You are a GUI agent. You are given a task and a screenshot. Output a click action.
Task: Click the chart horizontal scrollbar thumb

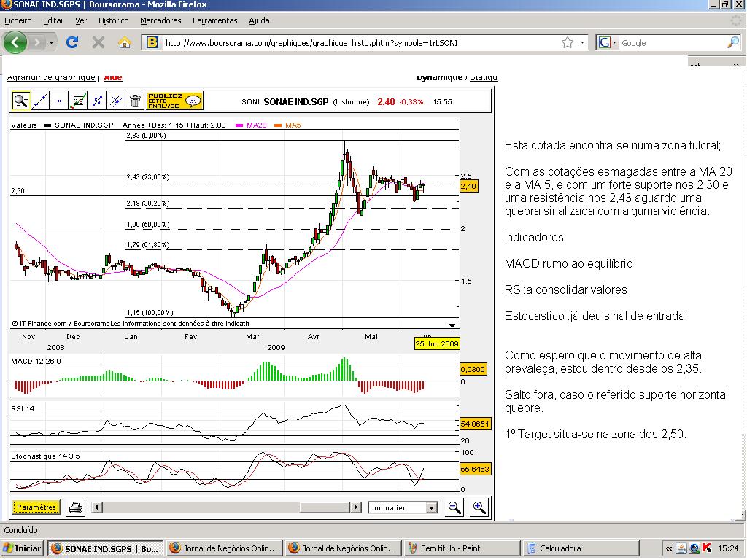pos(325,507)
